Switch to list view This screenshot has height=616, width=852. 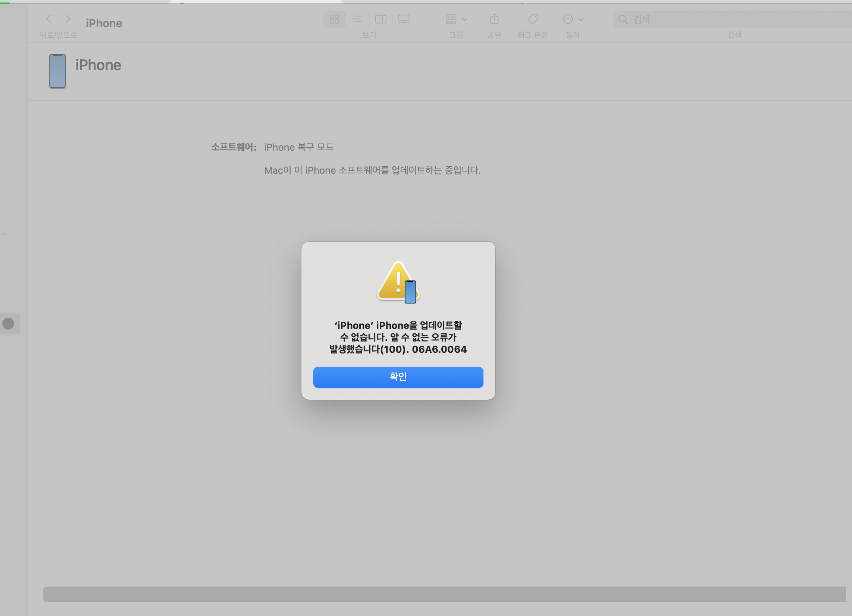[x=357, y=19]
